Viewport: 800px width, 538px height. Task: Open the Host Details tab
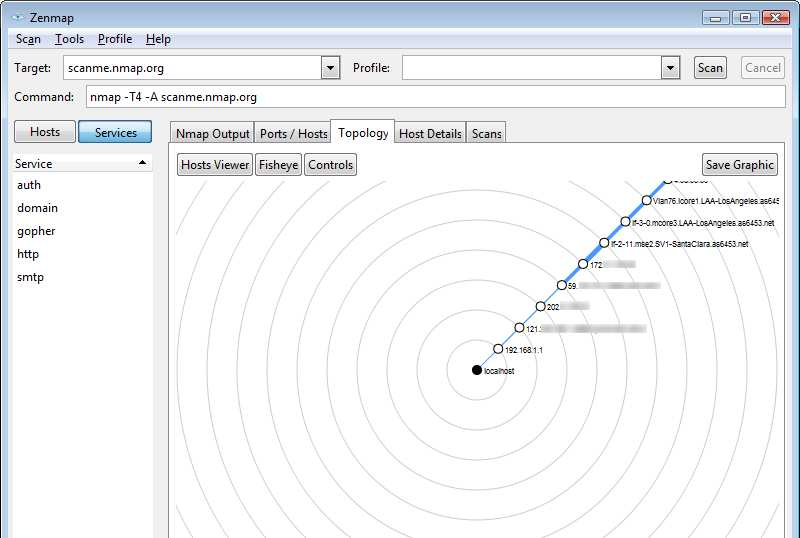coord(430,133)
